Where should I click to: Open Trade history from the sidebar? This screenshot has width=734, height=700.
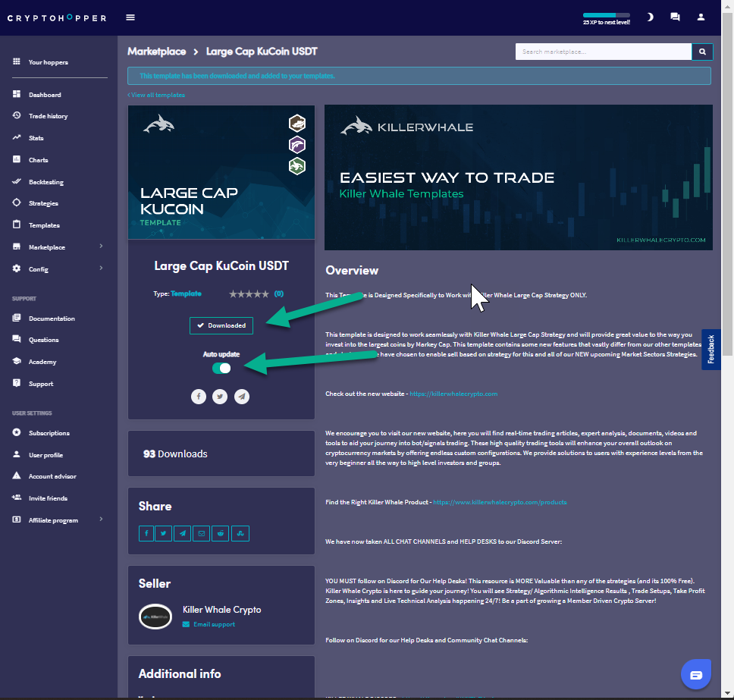tap(48, 116)
